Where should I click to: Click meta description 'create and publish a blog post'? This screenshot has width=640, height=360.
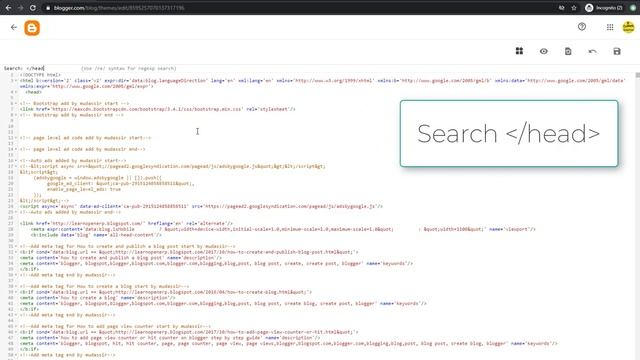coord(120,258)
